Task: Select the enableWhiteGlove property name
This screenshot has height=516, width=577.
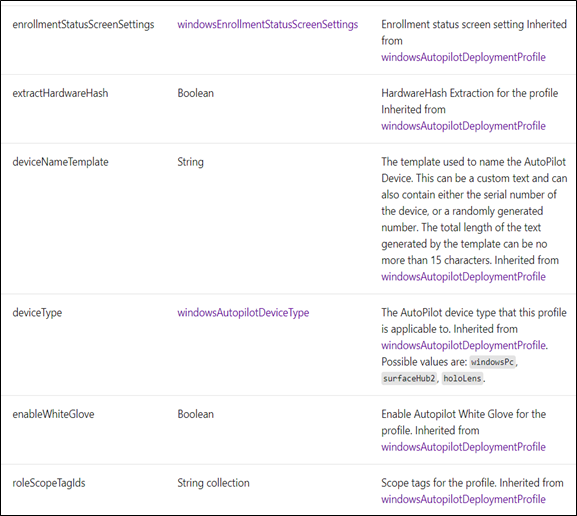Action: click(53, 414)
